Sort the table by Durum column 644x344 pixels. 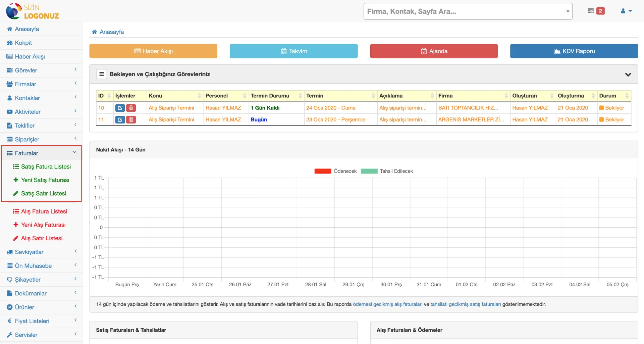click(614, 96)
